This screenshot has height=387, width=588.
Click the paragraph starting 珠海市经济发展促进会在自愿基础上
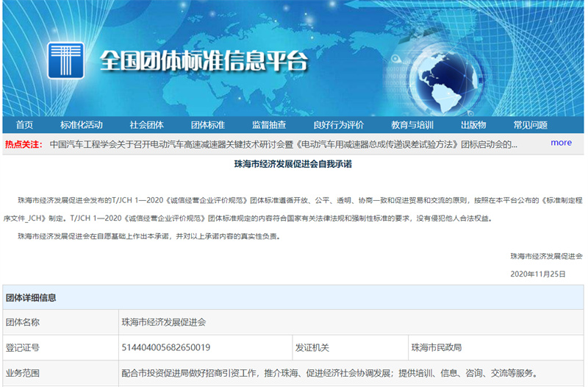[x=149, y=236]
